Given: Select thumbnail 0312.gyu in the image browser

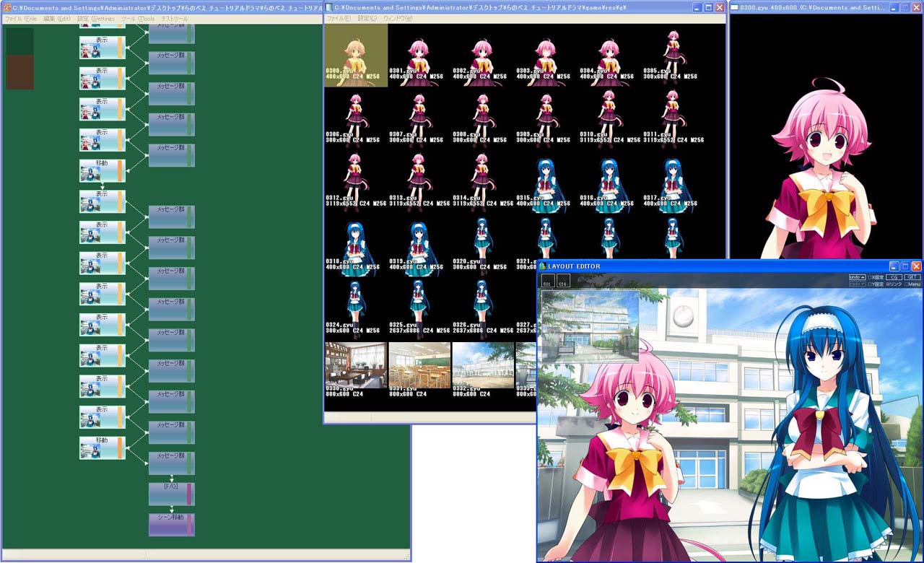Looking at the screenshot, I should [x=355, y=182].
